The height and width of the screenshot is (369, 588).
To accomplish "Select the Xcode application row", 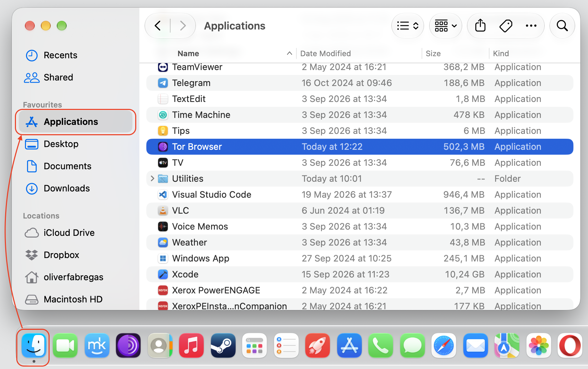I will (360, 274).
